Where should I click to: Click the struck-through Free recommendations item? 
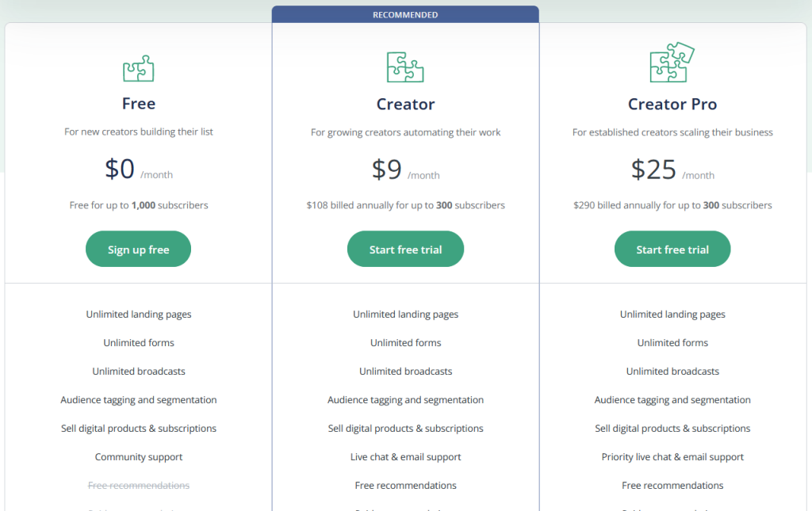[x=139, y=485]
